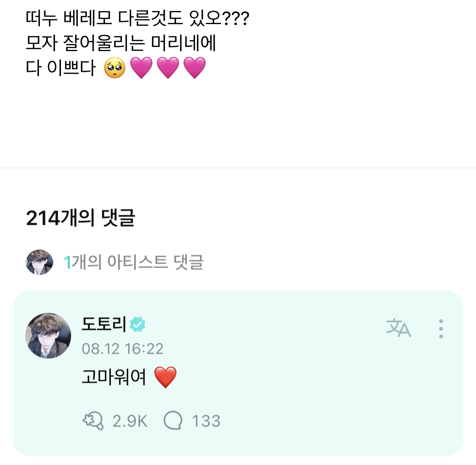The height and width of the screenshot is (465, 476).
Task: Tap the post line starting with 떠누 베레모
Action: [x=138, y=18]
